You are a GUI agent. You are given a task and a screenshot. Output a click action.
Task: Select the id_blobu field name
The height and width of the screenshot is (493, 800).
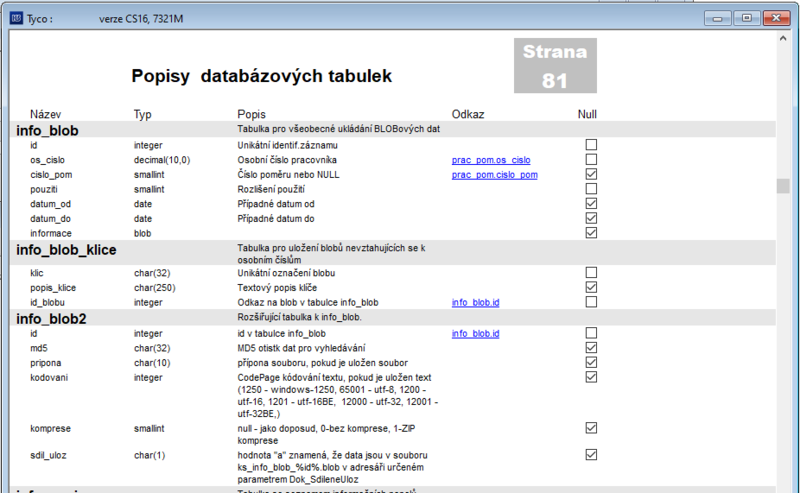(47, 303)
